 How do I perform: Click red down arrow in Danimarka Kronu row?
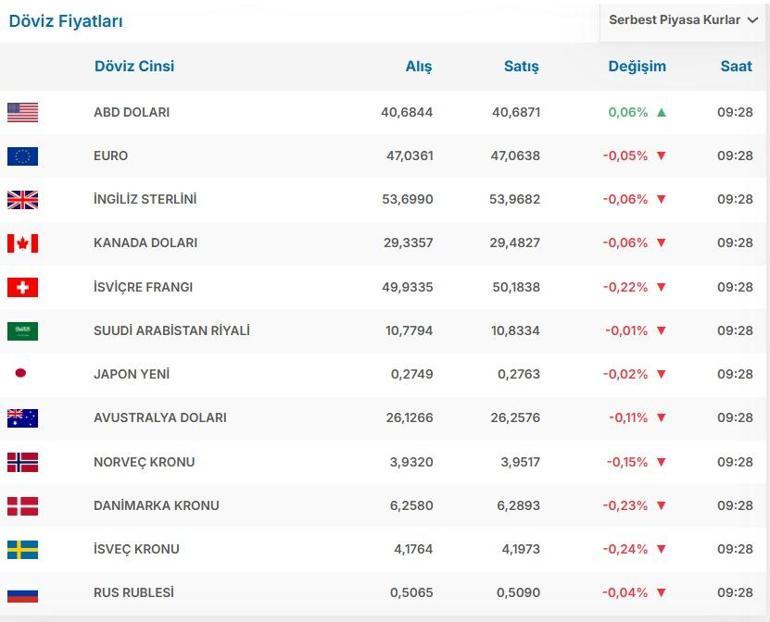(x=661, y=505)
